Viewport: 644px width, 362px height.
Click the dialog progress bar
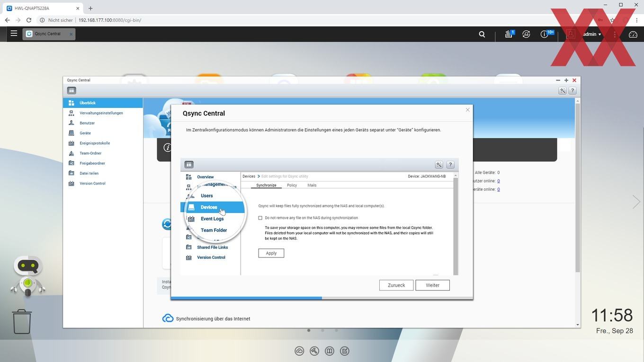click(x=322, y=298)
